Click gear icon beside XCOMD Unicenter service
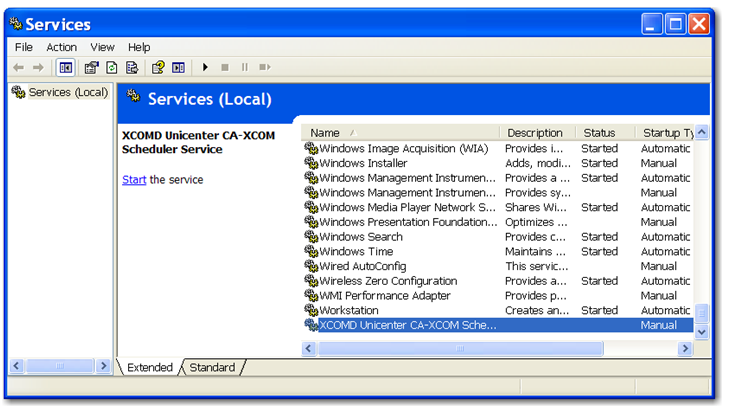Image resolution: width=729 pixels, height=411 pixels. (311, 325)
